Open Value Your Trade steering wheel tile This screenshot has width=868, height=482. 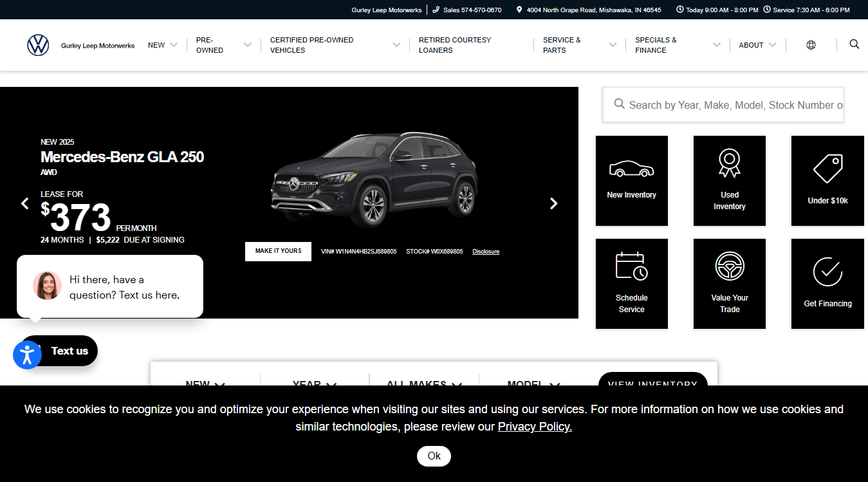[730, 284]
